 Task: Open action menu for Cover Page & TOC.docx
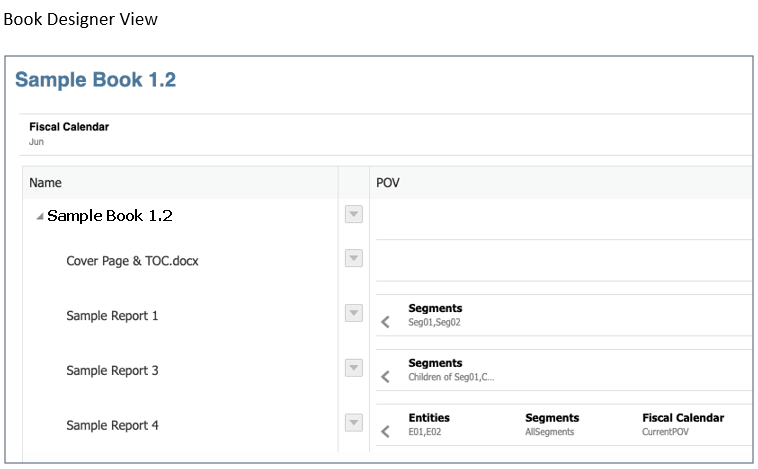point(353,259)
